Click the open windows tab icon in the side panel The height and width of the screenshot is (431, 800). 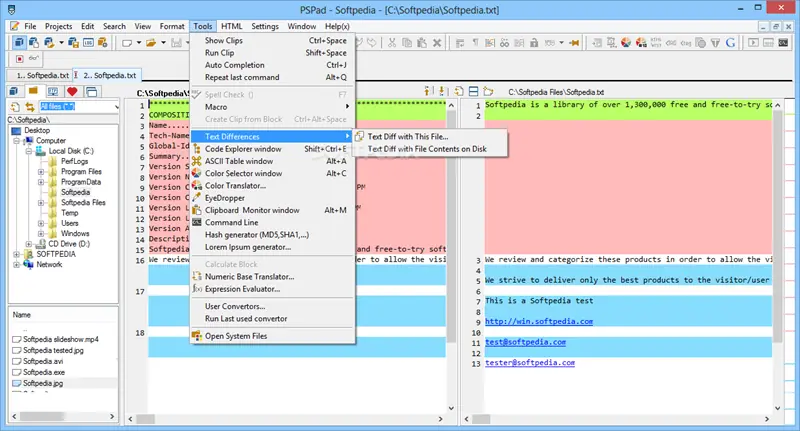click(91, 92)
